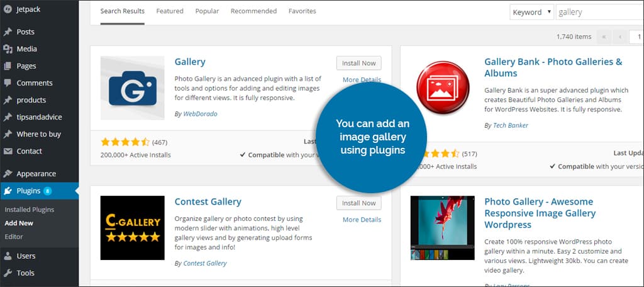Click the Contact envelope icon

(8, 151)
